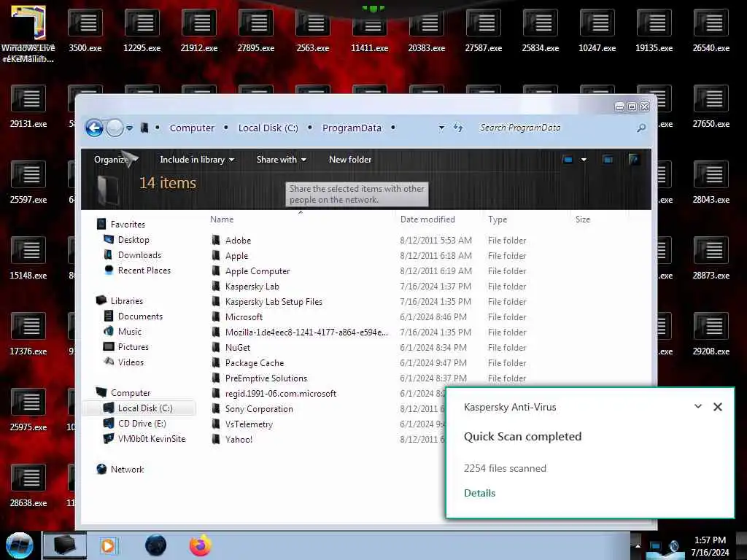Open Downloads under Favorites
Screen dimensions: 747x560
(139, 254)
